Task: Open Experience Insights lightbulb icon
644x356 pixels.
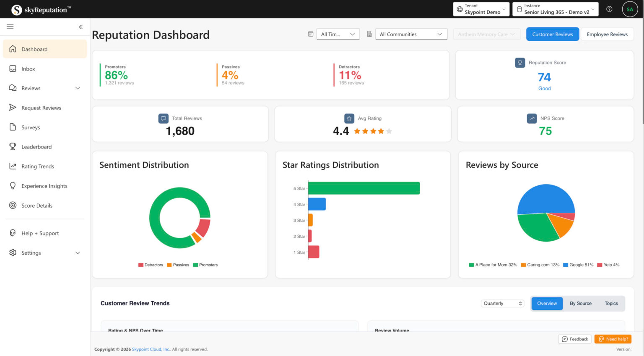Action: pyautogui.click(x=13, y=186)
